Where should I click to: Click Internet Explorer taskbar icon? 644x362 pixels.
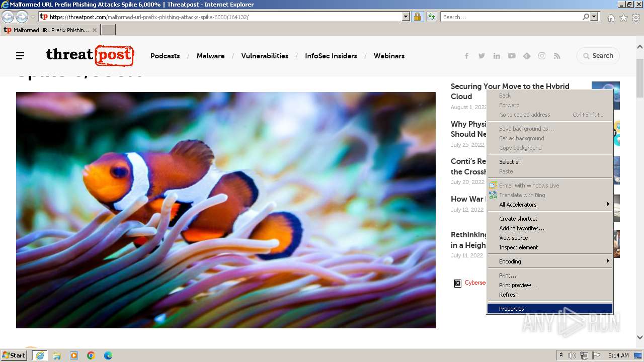click(40, 355)
